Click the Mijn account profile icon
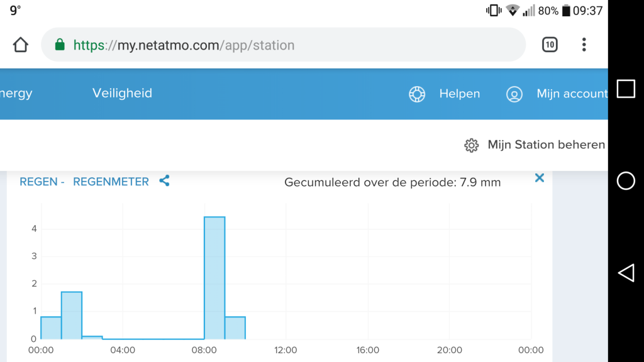The height and width of the screenshot is (362, 644). click(x=514, y=94)
